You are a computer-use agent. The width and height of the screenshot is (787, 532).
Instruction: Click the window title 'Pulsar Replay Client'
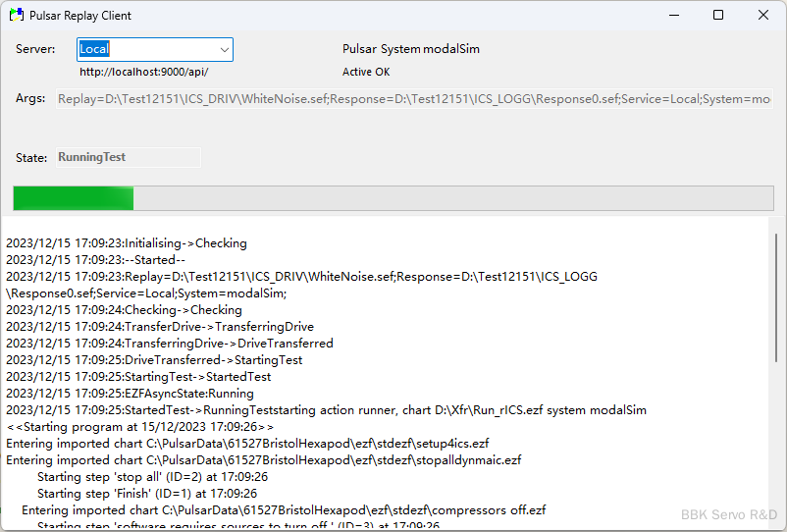pyautogui.click(x=82, y=16)
